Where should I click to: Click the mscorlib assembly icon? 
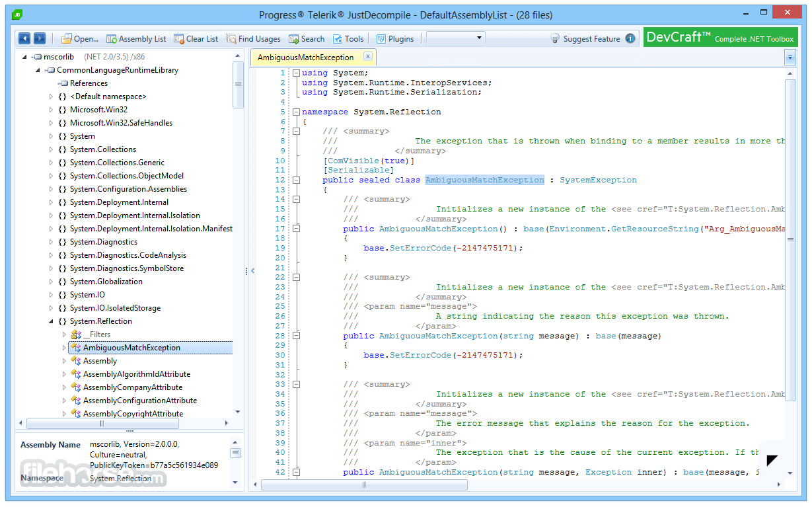pyautogui.click(x=37, y=57)
